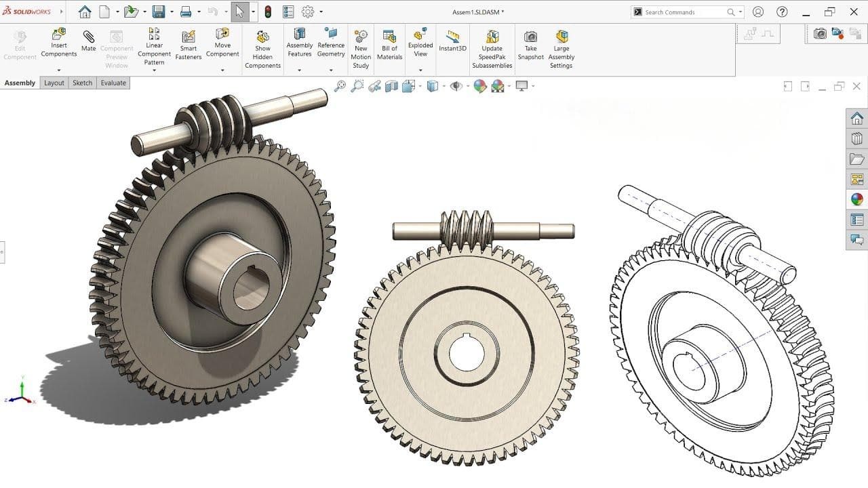This screenshot has width=868, height=488.
Task: Click Edit Appearance color ball icon
Action: click(x=480, y=86)
